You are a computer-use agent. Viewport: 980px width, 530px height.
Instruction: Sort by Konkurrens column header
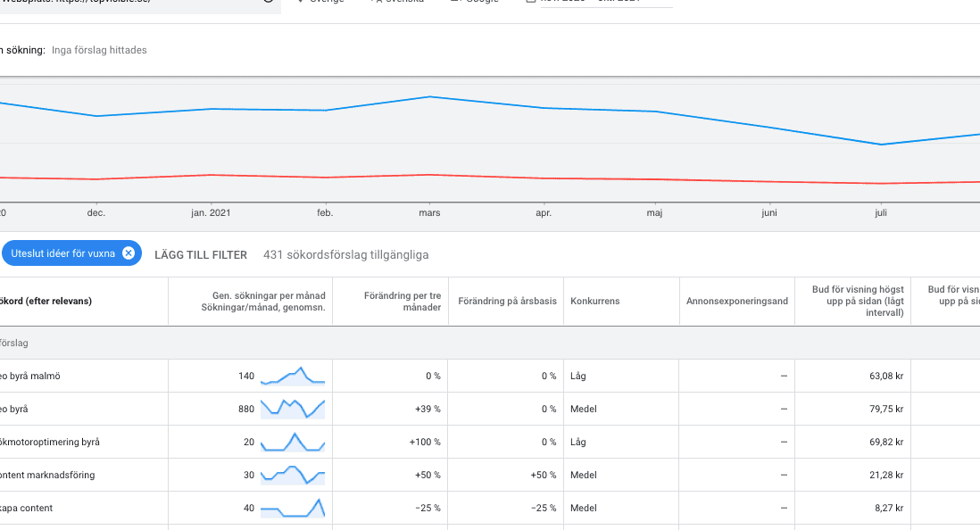click(x=595, y=302)
